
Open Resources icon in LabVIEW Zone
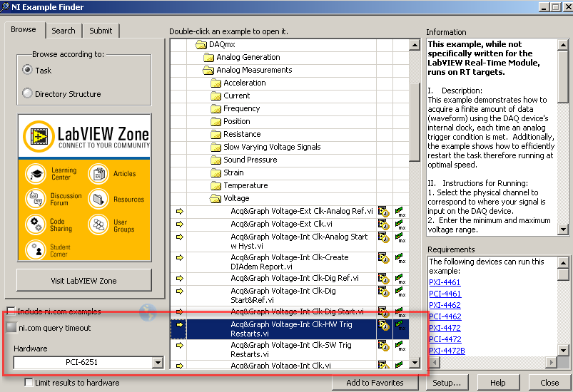(98, 199)
